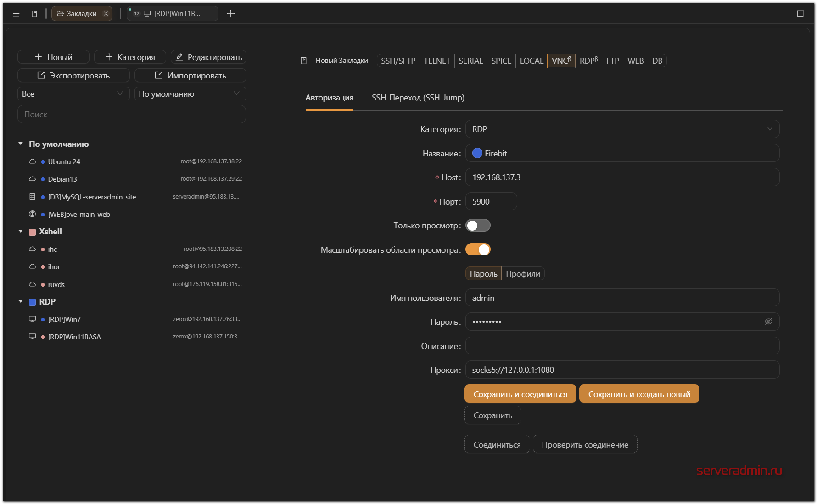Screen dimensions: 817x504
Task: Open the Авторизация tab
Action: click(x=330, y=98)
